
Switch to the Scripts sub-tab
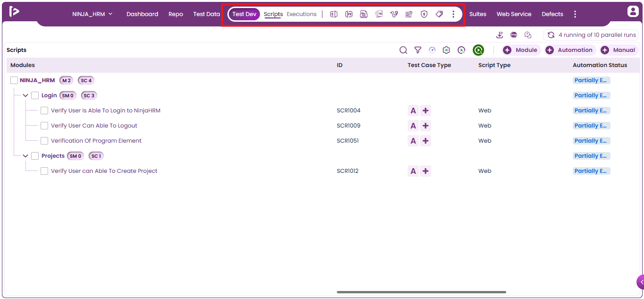[273, 14]
